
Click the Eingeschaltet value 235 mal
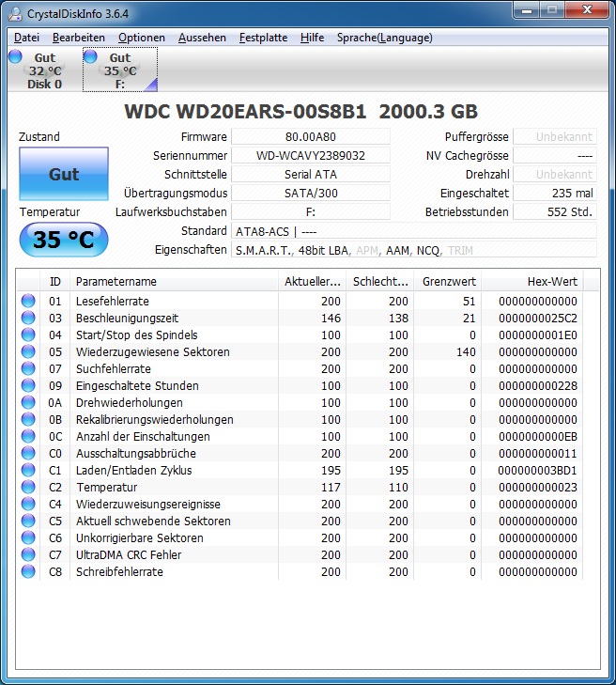554,193
